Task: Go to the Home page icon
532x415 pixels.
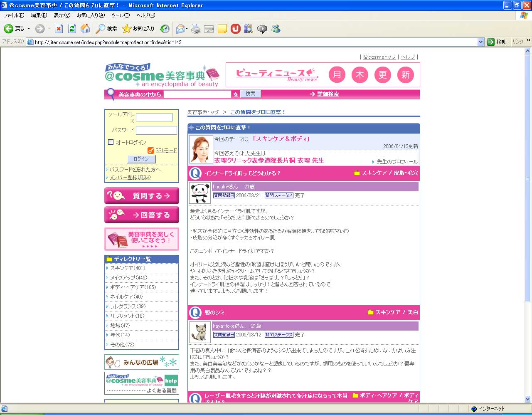Action: coord(85,29)
